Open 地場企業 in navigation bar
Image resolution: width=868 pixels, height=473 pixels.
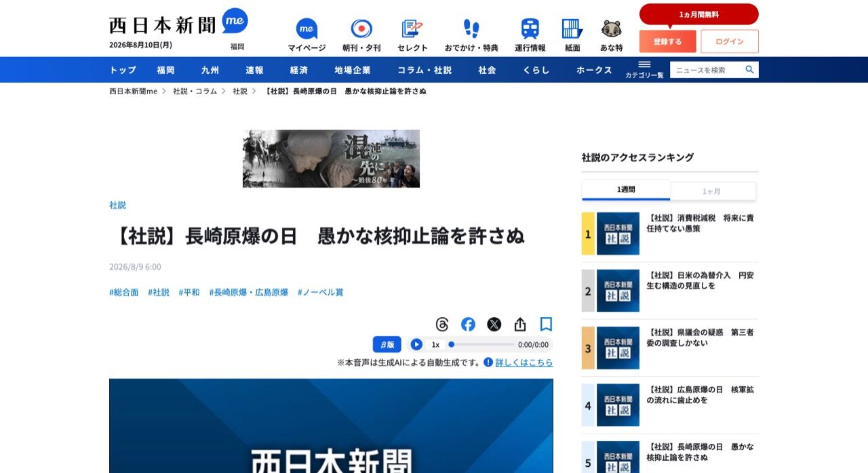coord(353,70)
